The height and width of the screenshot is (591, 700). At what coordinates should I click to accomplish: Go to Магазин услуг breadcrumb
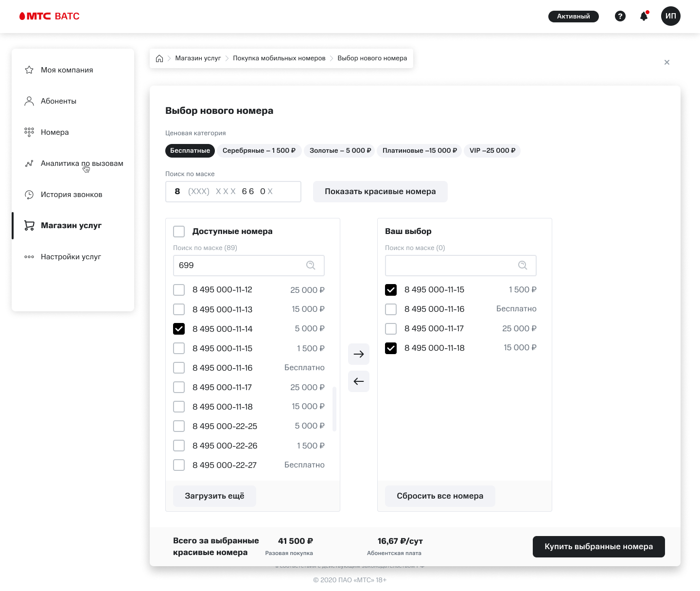pos(198,58)
